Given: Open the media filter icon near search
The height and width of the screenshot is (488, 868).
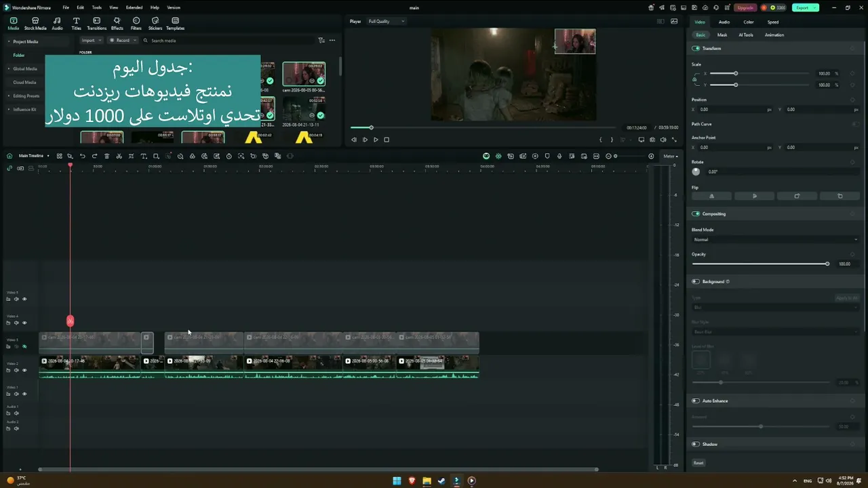Looking at the screenshot, I should click(321, 41).
